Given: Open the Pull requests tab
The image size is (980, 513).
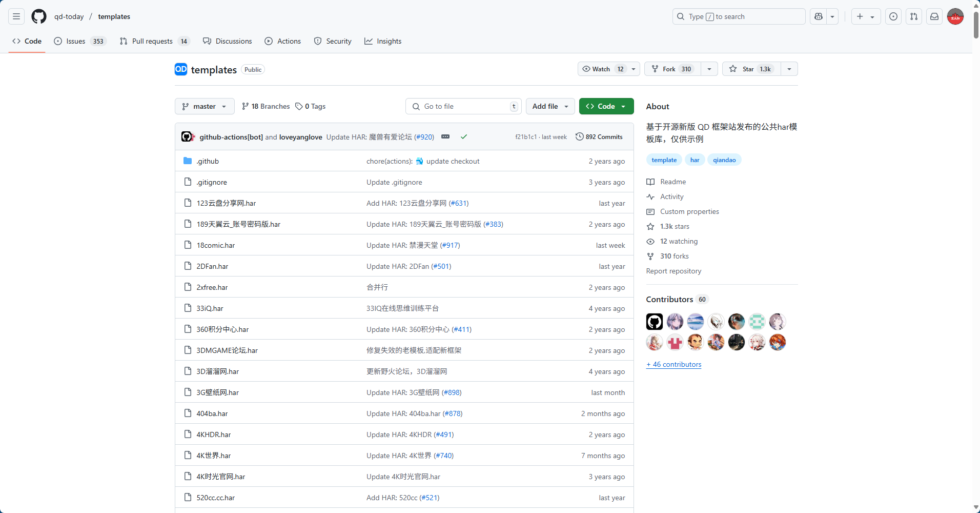Looking at the screenshot, I should point(155,41).
